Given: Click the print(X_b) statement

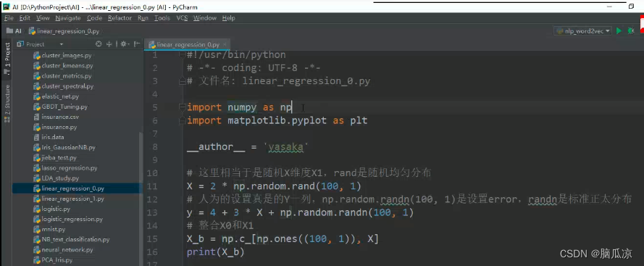Looking at the screenshot, I should 216,252.
